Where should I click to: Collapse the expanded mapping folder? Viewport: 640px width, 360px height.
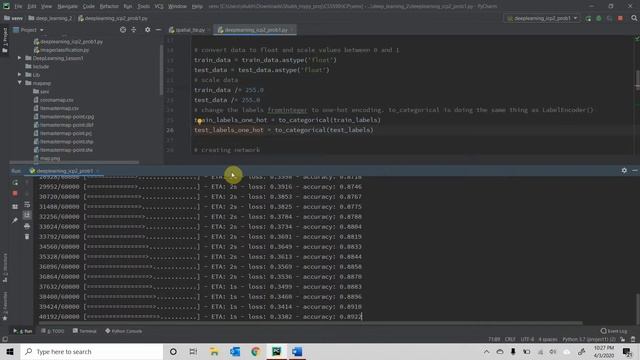(19, 83)
